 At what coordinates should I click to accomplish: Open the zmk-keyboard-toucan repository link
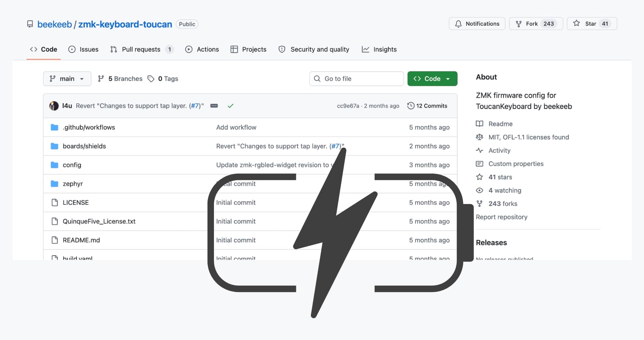tap(125, 24)
